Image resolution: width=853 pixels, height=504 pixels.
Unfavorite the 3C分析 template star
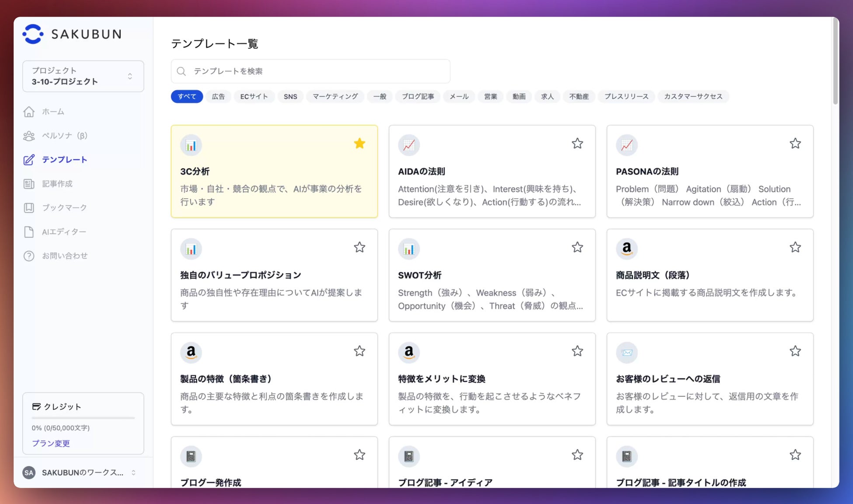coord(360,143)
